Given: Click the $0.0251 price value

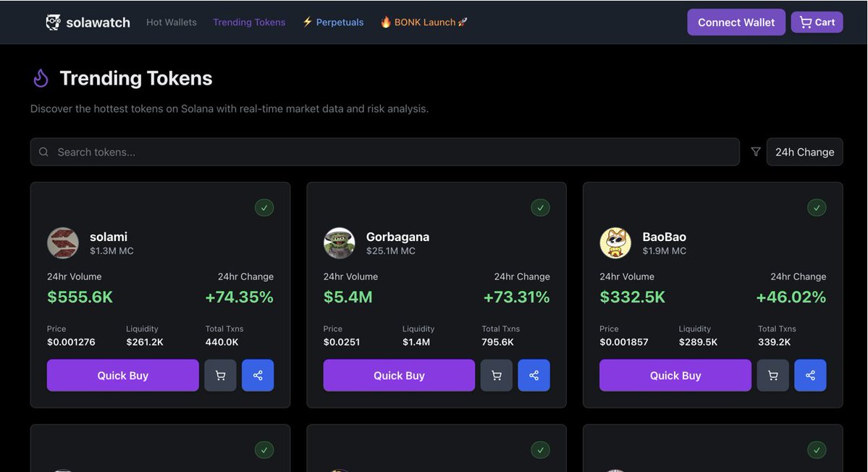Looking at the screenshot, I should coord(342,342).
